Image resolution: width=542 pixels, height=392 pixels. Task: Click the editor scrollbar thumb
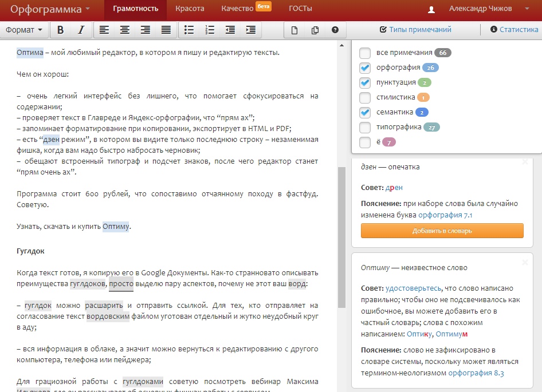click(x=341, y=237)
